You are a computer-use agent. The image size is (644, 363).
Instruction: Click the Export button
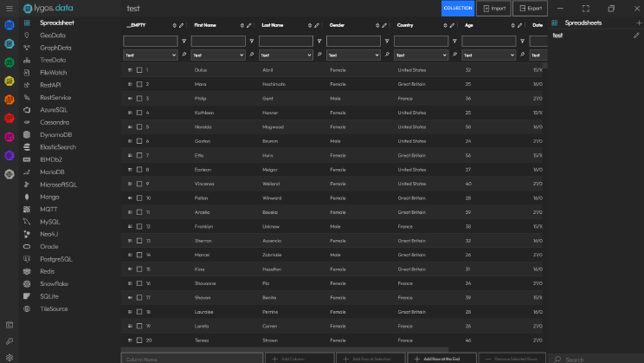click(531, 8)
